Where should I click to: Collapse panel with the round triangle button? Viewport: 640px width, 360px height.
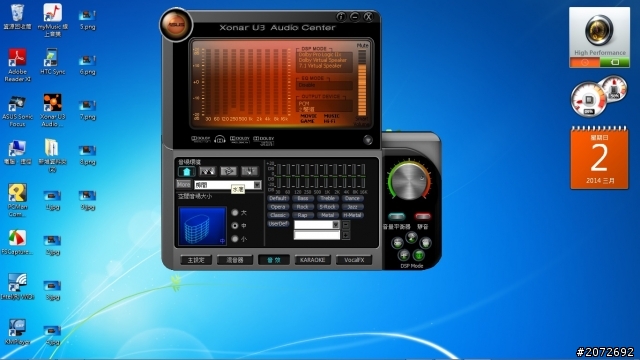pyautogui.click(x=368, y=140)
